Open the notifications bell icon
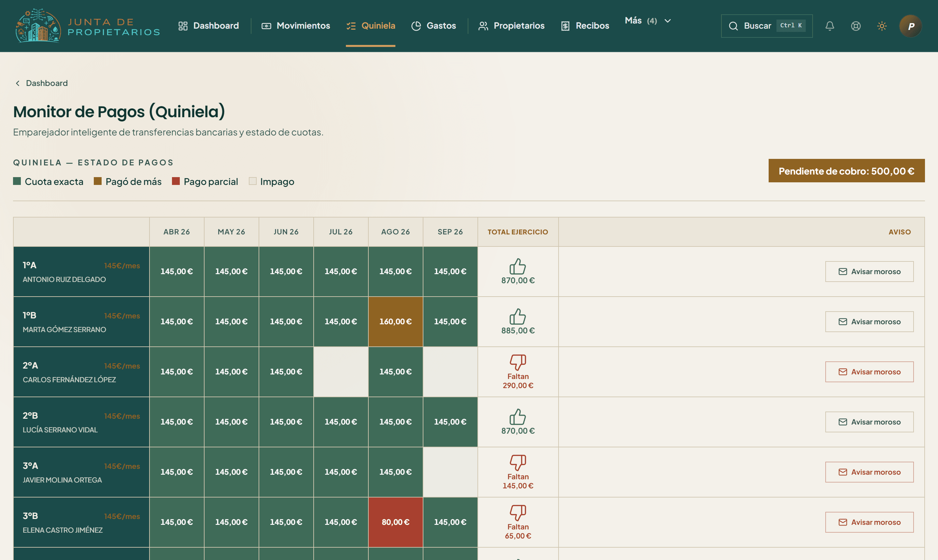Viewport: 938px width, 560px height. coord(830,26)
